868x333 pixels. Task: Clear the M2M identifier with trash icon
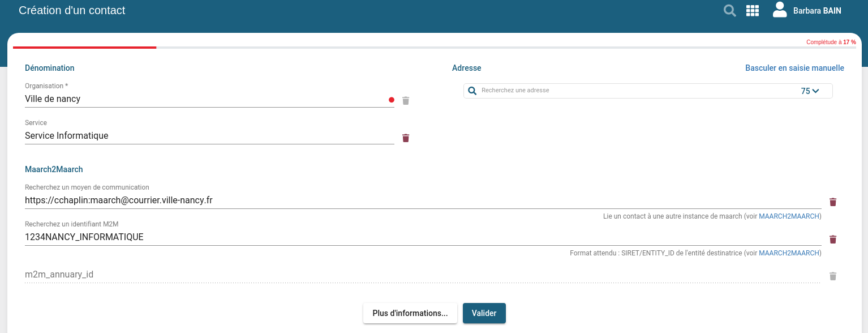point(833,239)
